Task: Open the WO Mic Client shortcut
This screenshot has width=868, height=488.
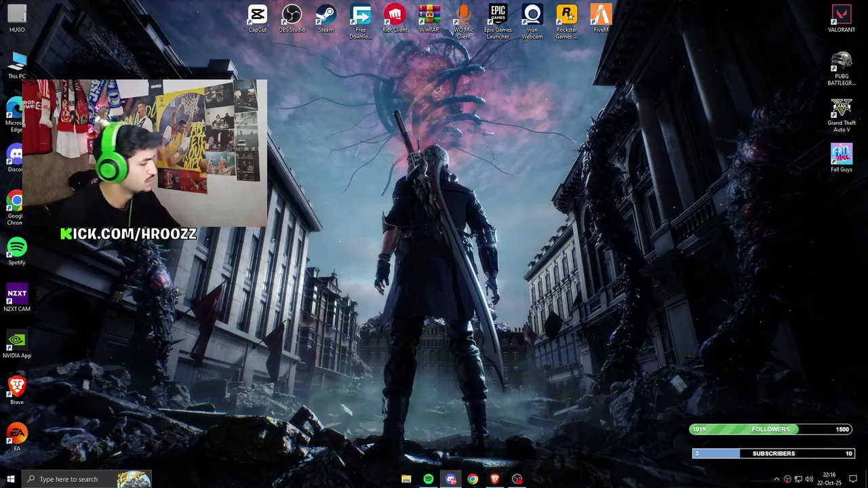Action: coord(464,22)
